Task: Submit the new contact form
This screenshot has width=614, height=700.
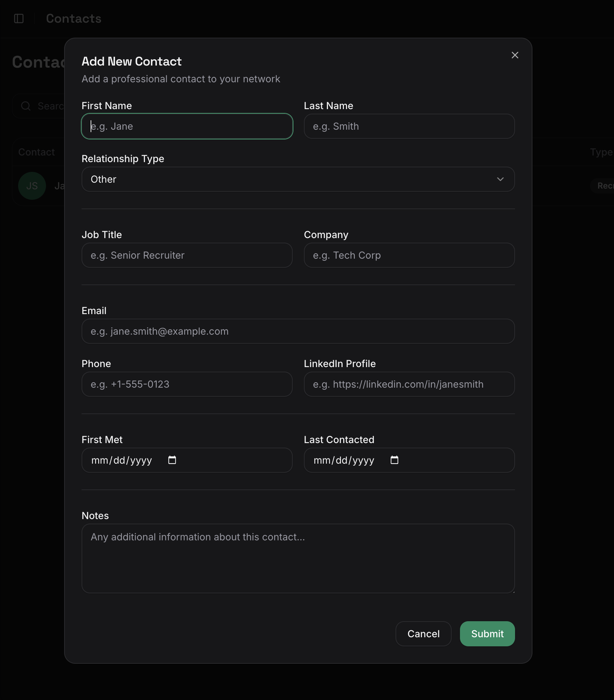Action: click(487, 634)
